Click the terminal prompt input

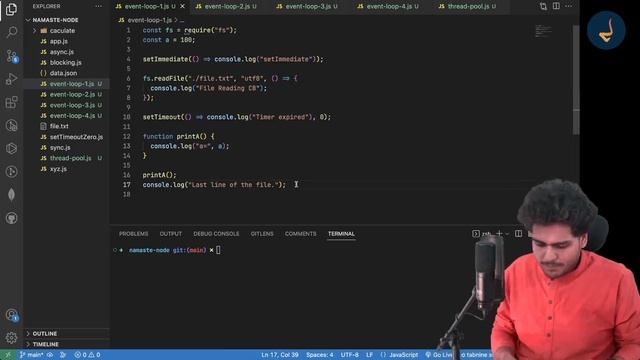click(x=218, y=250)
